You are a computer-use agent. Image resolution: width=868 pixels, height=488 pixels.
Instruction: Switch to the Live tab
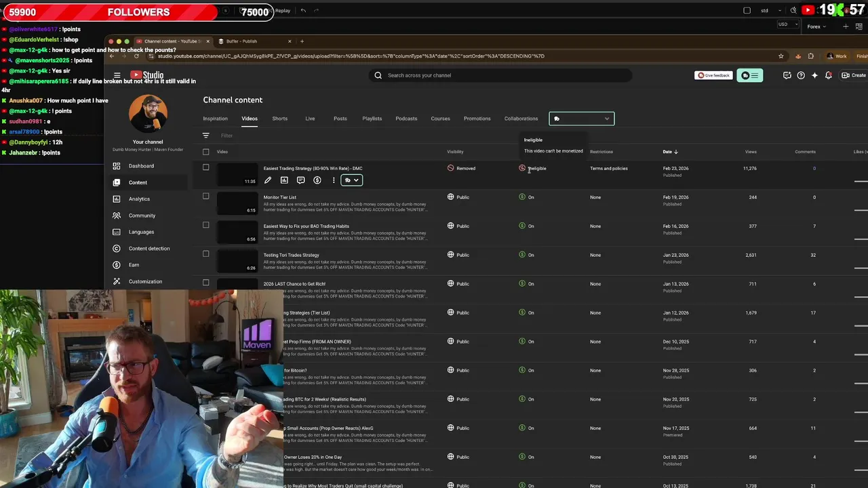point(310,119)
